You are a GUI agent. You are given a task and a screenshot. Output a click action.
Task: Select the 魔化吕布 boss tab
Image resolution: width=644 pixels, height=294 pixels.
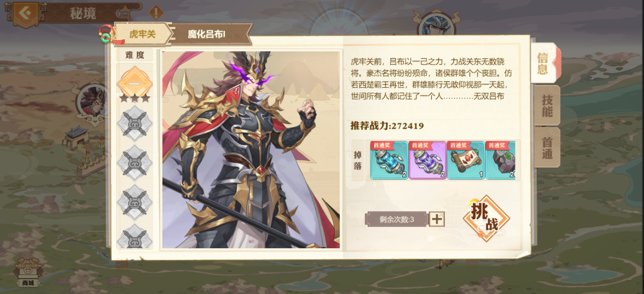pyautogui.click(x=207, y=34)
